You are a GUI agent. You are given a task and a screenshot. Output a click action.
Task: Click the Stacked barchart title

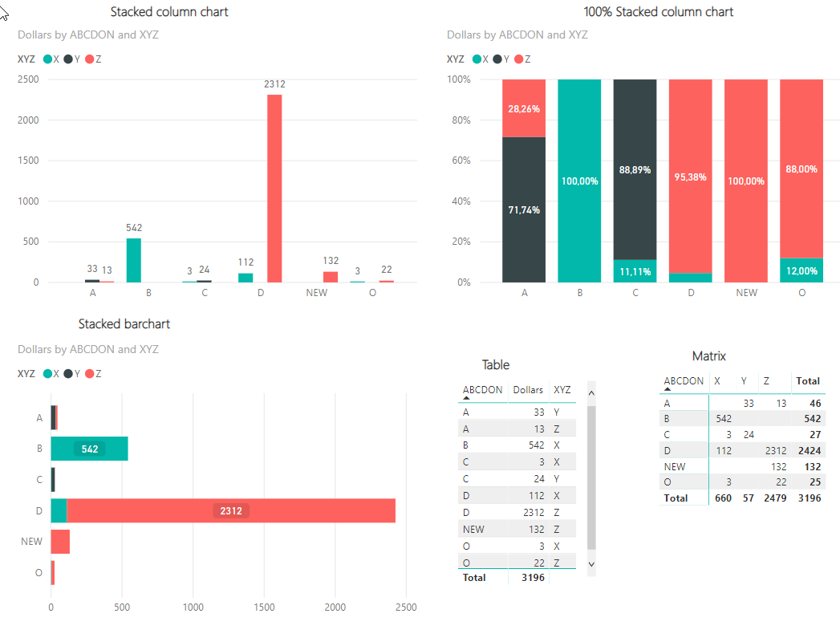click(x=124, y=323)
